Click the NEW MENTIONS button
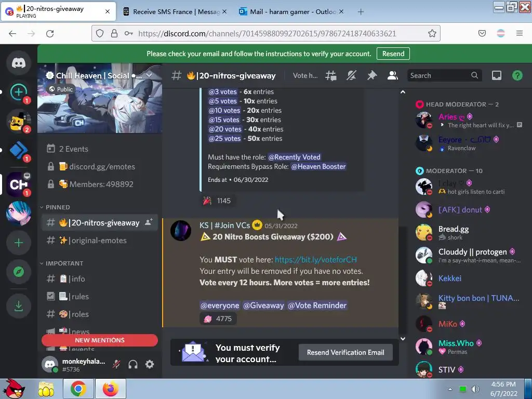 pos(100,340)
